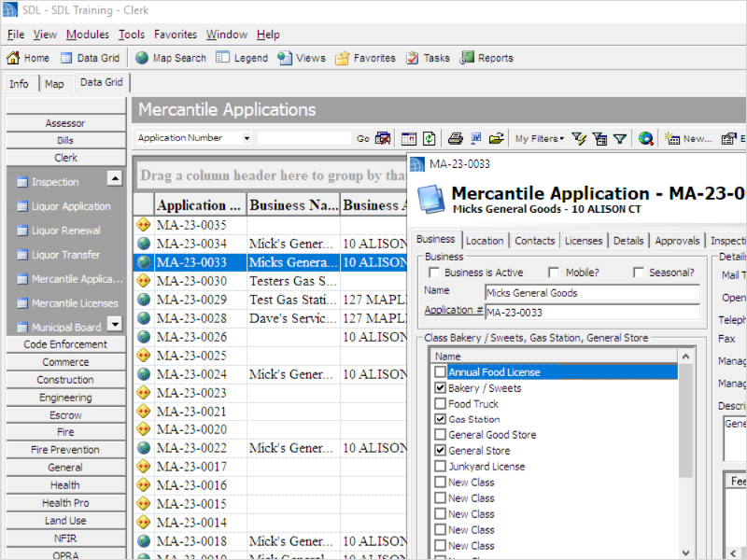This screenshot has height=560, width=747.
Task: Toggle Business is Active checkbox
Action: [434, 273]
